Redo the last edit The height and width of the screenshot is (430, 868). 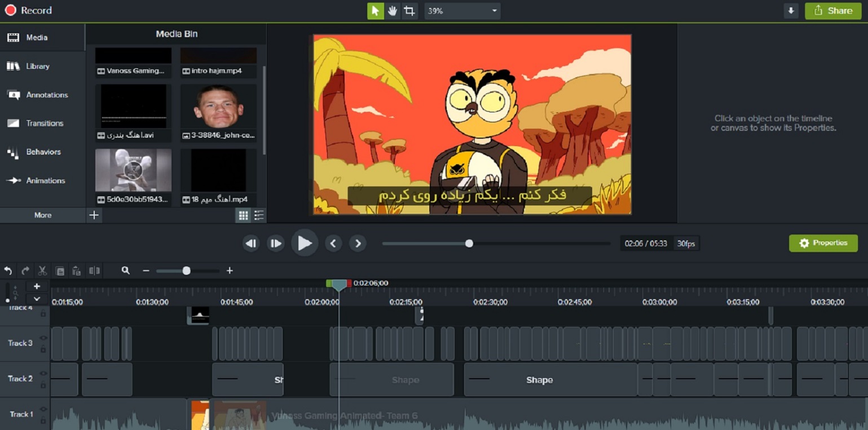click(25, 271)
